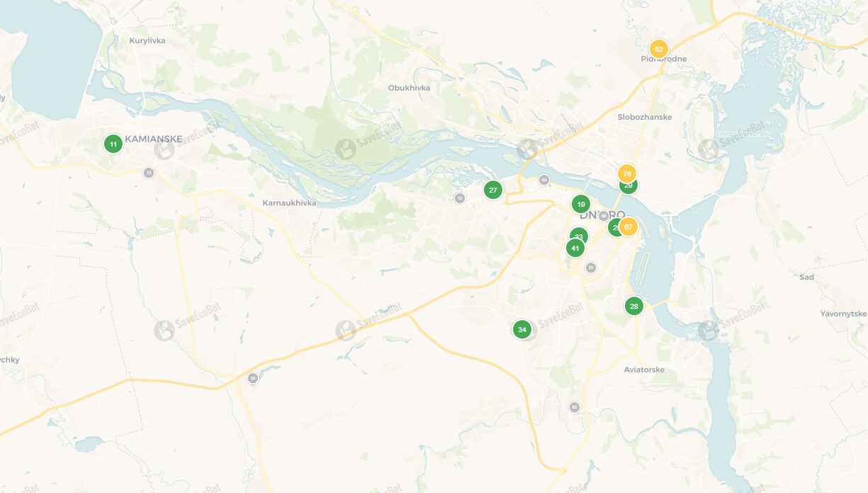
Task: Open the yellow 67 marker in Dnipro
Action: [628, 227]
